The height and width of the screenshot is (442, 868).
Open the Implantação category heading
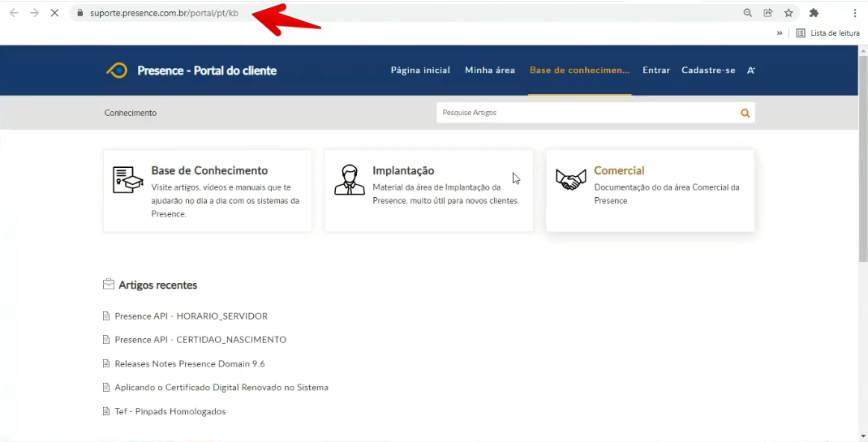[x=403, y=170]
